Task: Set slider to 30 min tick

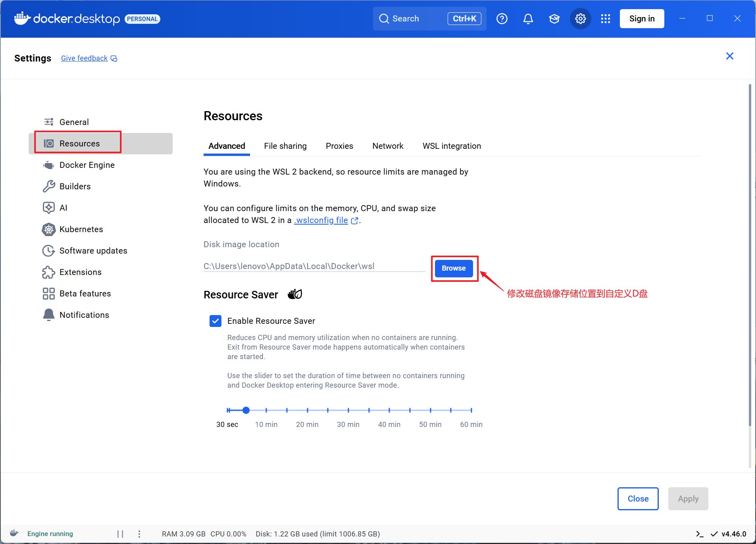Action: pyautogui.click(x=348, y=410)
